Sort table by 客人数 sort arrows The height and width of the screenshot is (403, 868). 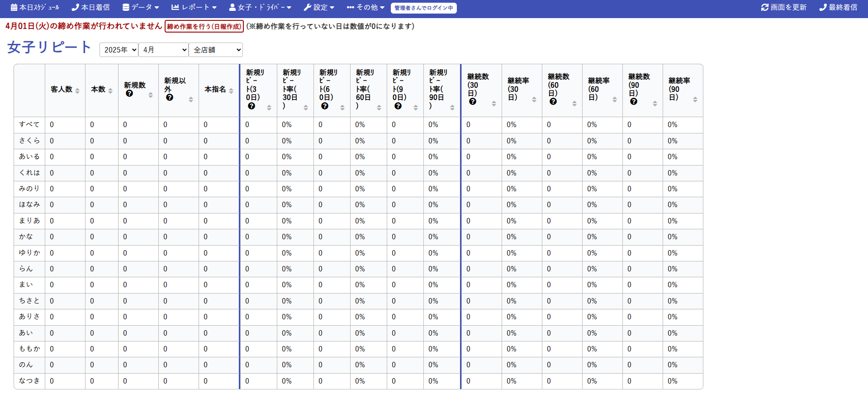[x=77, y=91]
